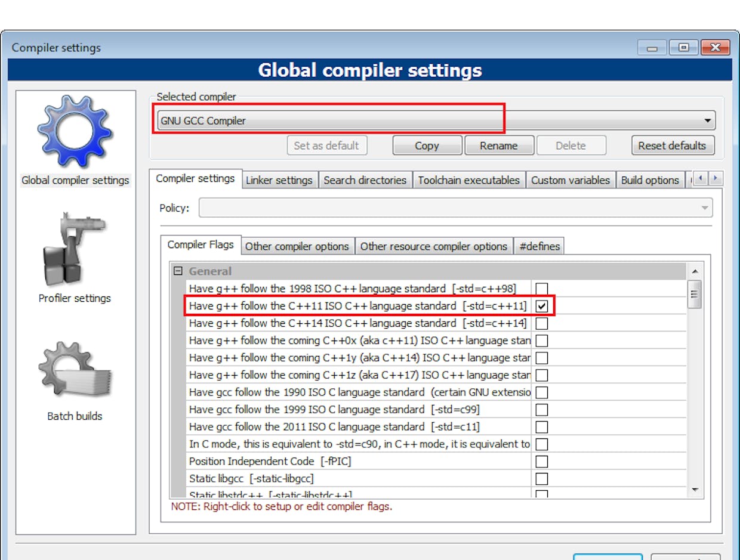Image resolution: width=740 pixels, height=560 pixels.
Task: Collapse the General flags category
Action: coord(177,271)
